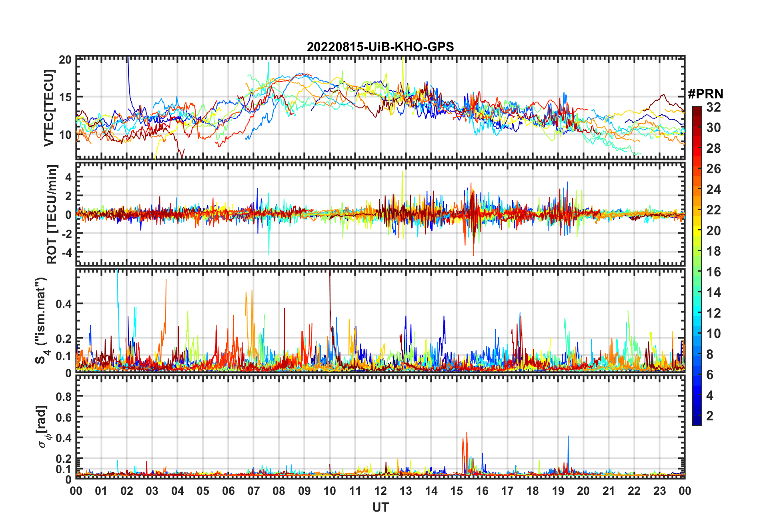Click the large orange sigma-phi spike near 15 UT
Screen dimensions: 761x532
467,452
